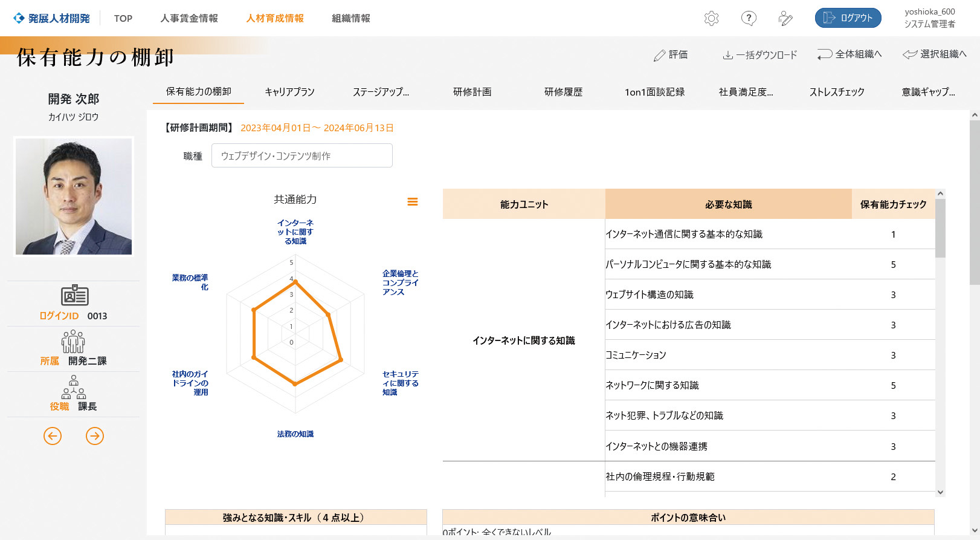Click the employee profile photo
980x540 pixels.
(74, 197)
